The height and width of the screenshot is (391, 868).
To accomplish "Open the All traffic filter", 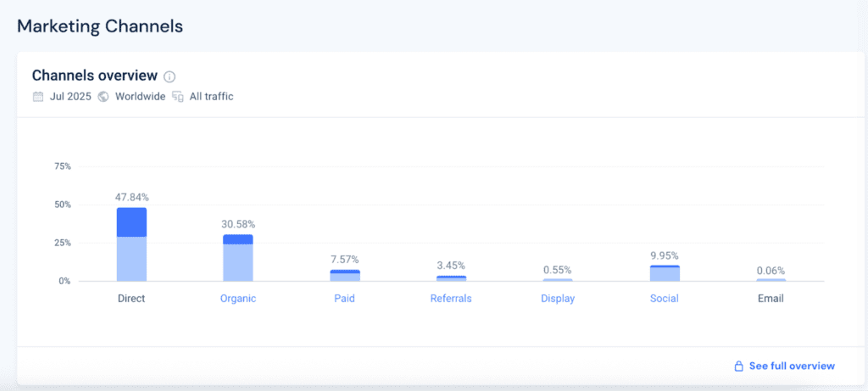I will click(x=211, y=96).
